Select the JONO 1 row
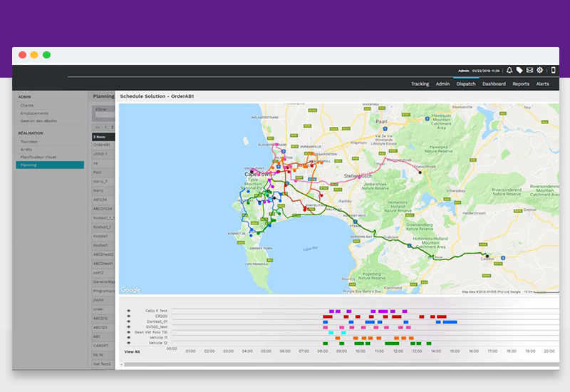570x392 pixels. [103, 154]
